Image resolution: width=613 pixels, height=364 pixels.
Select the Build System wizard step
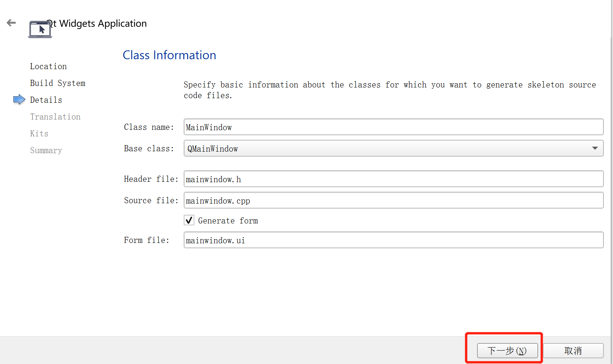[x=58, y=83]
